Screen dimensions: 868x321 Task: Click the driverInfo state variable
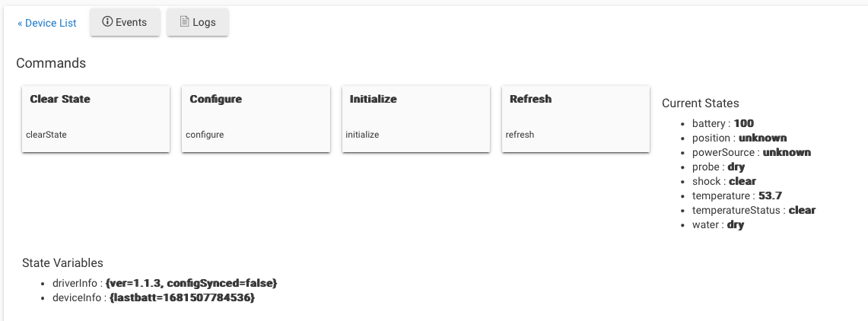pyautogui.click(x=164, y=284)
